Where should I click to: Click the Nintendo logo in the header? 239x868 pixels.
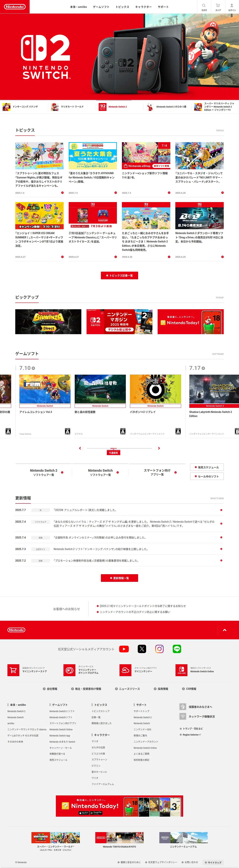(x=15, y=7)
